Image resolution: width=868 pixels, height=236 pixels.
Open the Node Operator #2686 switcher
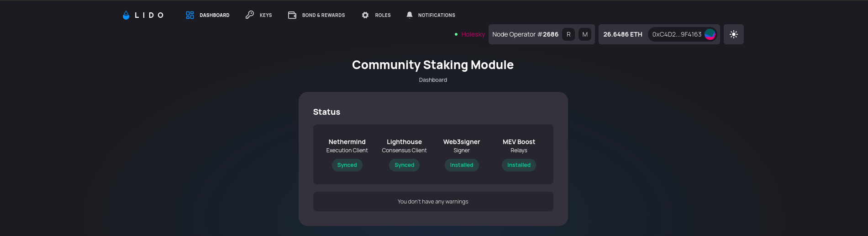(525, 34)
